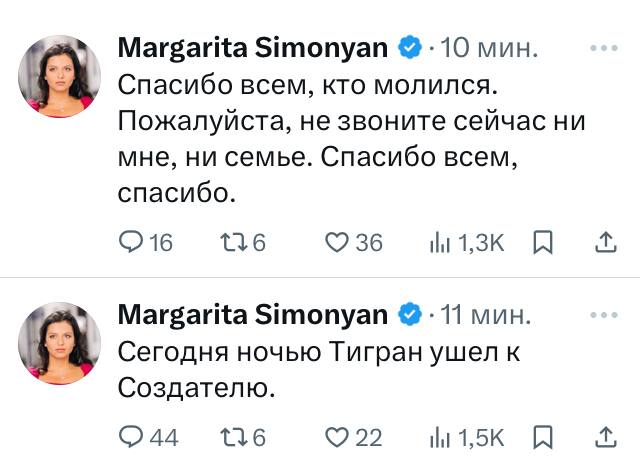Open Margarita Simonyan profile from second tweet name
The width and height of the screenshot is (640, 471).
click(253, 315)
